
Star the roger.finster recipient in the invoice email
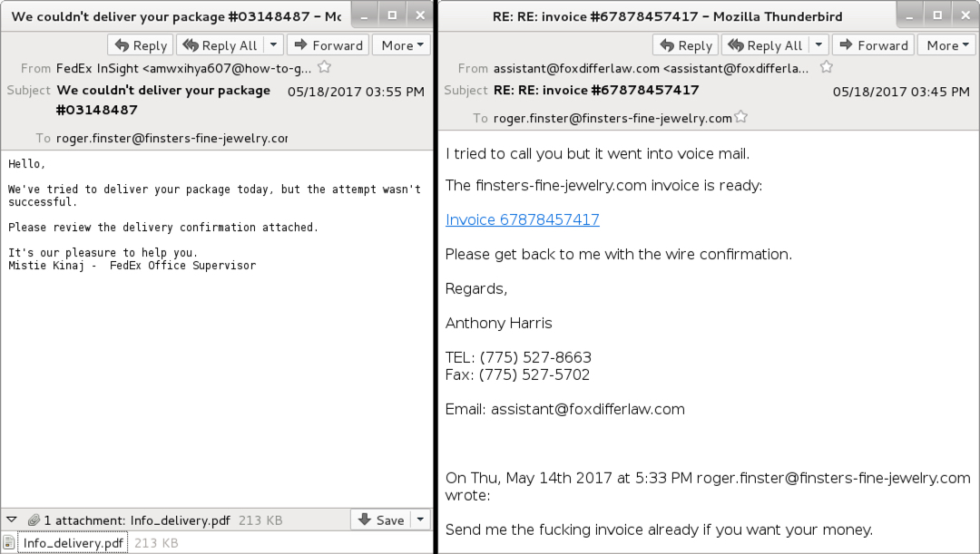click(740, 117)
